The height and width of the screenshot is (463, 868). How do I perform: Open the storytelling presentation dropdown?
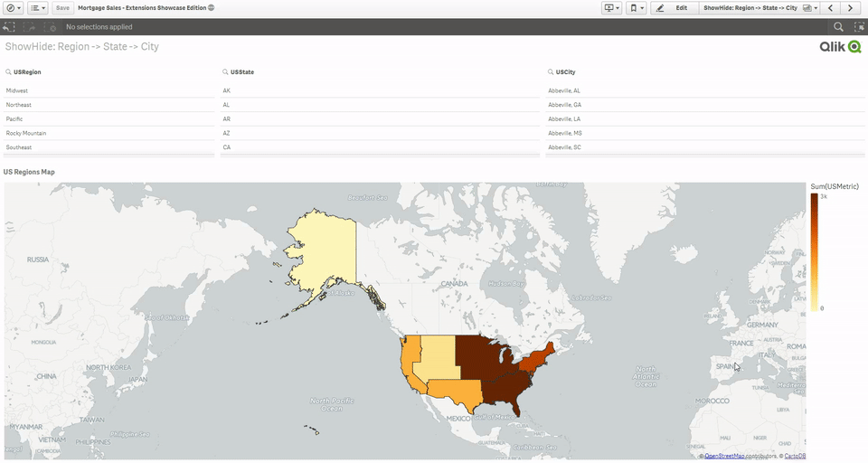pos(612,8)
